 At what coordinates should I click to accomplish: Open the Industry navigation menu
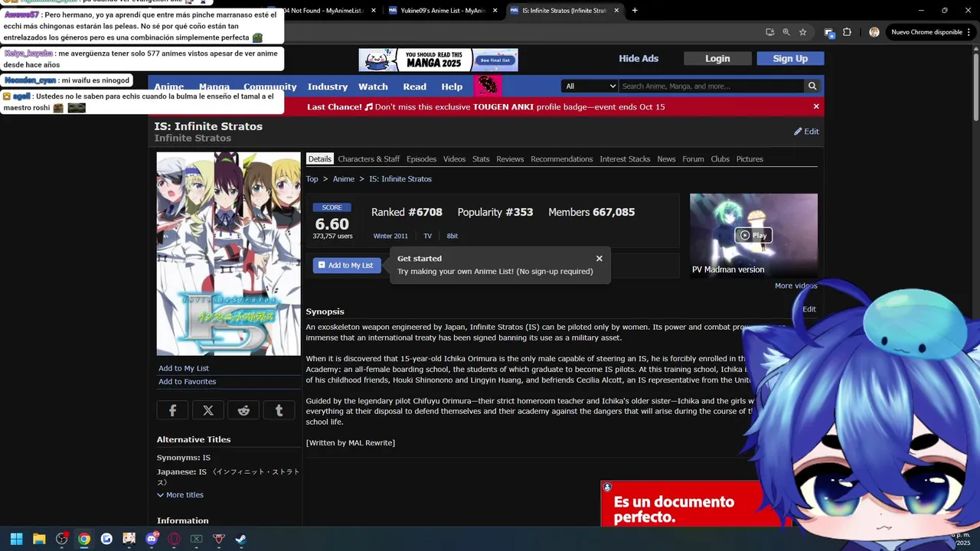point(328,86)
